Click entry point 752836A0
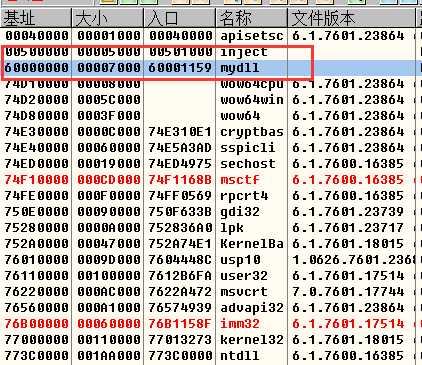This screenshot has width=422, height=365. pos(180,228)
